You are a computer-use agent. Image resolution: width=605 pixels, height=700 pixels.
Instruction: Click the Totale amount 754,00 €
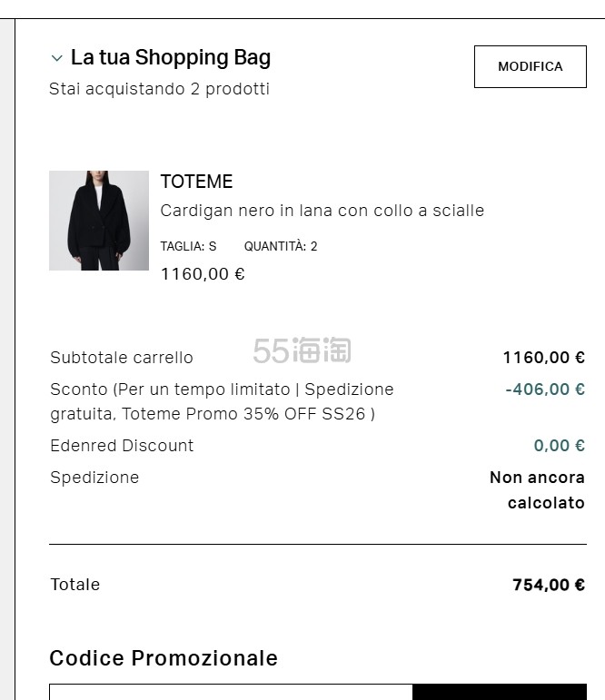[x=548, y=585]
